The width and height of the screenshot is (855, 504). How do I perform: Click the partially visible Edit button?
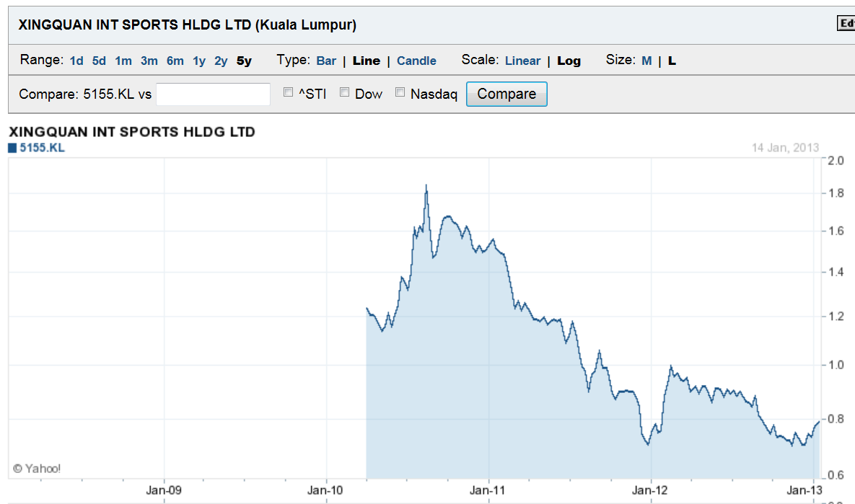click(846, 23)
